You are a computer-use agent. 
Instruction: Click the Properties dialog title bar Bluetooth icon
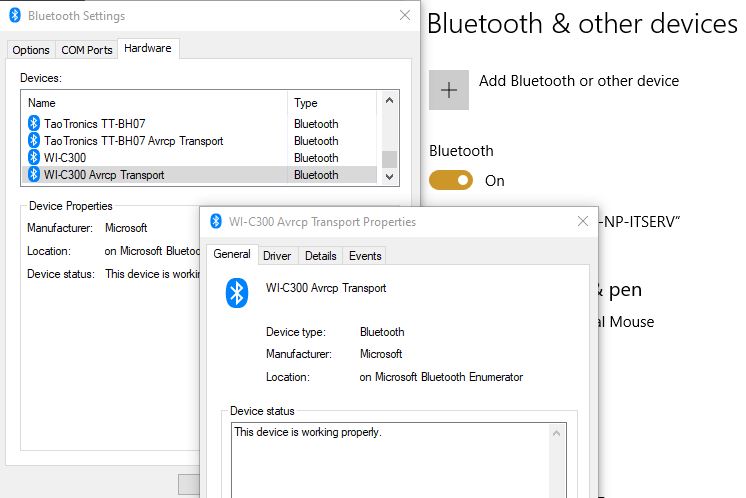[216, 221]
